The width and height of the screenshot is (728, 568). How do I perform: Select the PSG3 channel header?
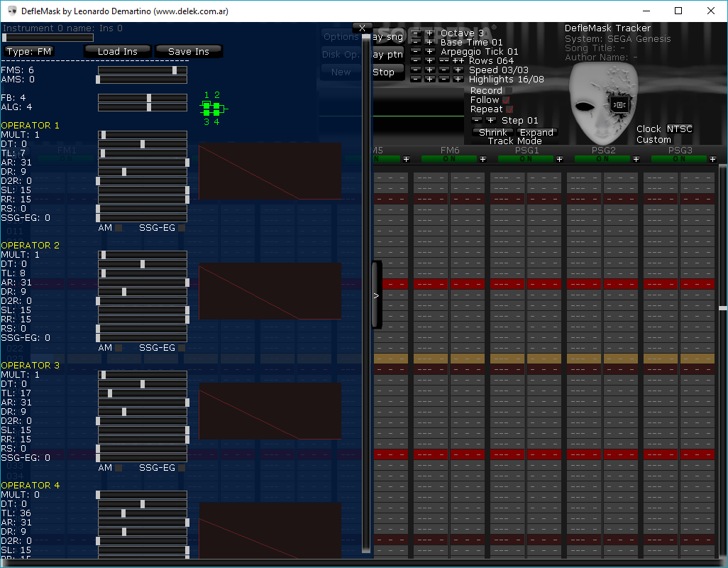680,151
